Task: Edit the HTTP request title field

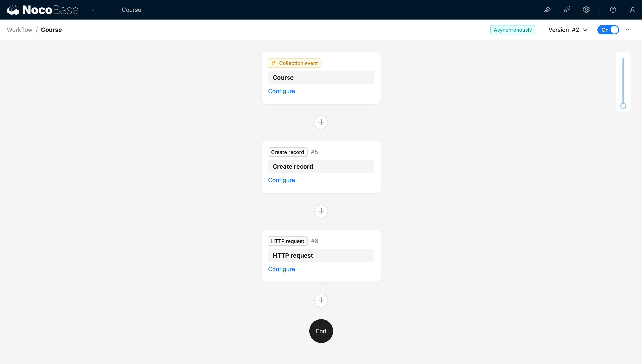Action: (321, 255)
